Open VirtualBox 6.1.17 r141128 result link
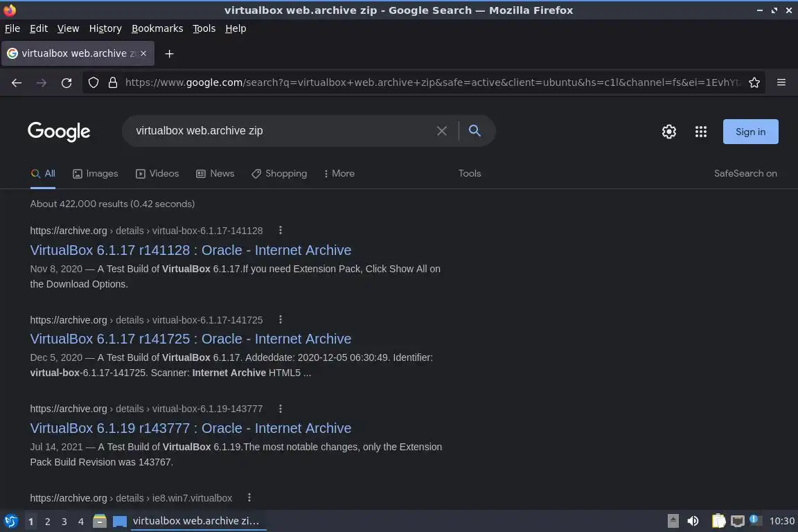 pyautogui.click(x=190, y=250)
